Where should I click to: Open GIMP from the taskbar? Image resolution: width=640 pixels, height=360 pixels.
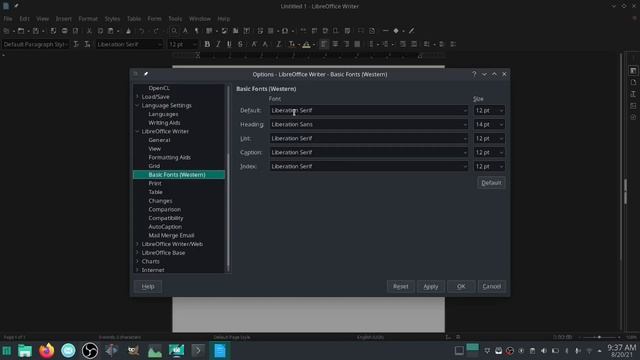click(x=133, y=351)
